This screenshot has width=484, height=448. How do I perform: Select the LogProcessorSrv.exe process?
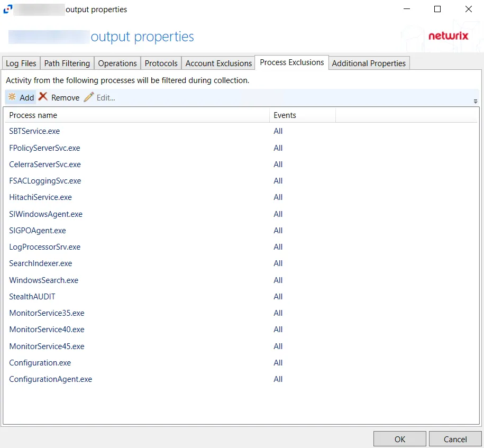[241, 246]
